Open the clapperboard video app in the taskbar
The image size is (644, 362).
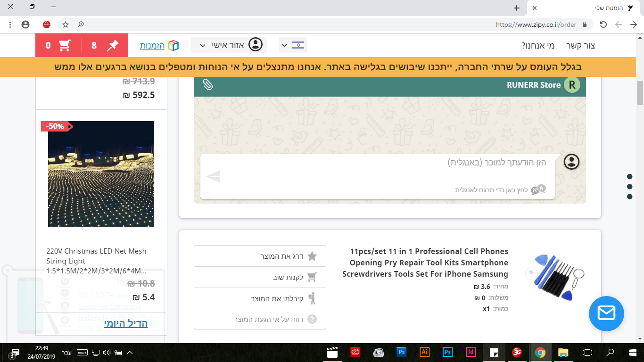[x=332, y=352]
